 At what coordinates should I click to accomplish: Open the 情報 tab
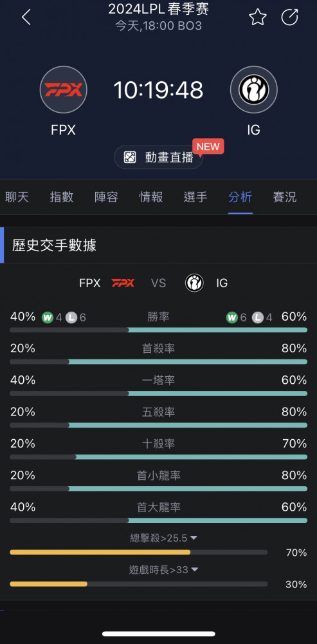click(x=151, y=197)
